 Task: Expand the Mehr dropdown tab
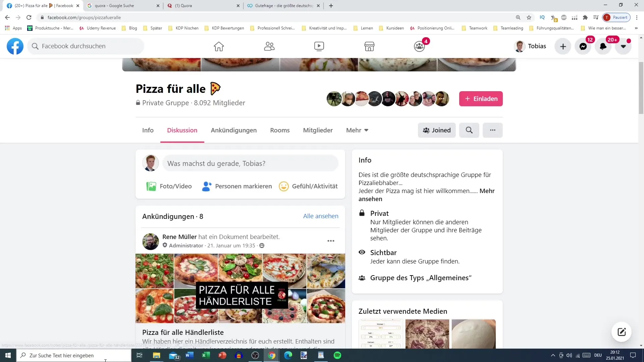pyautogui.click(x=357, y=130)
